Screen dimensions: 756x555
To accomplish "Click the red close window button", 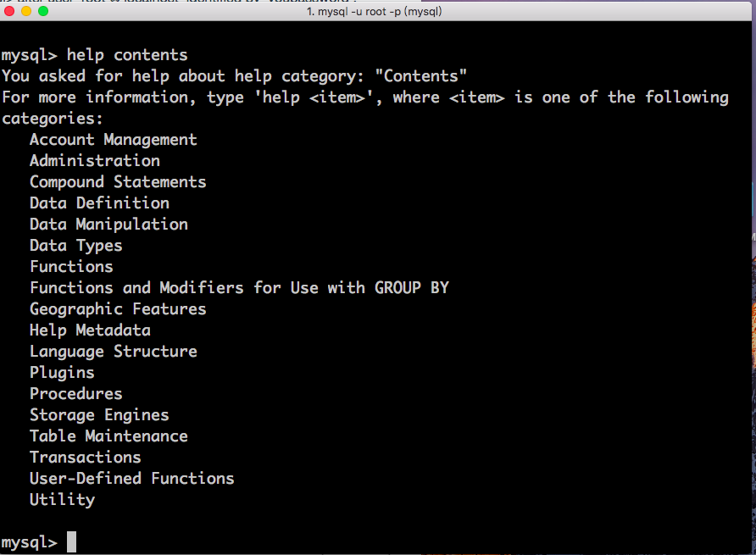I will (x=9, y=11).
